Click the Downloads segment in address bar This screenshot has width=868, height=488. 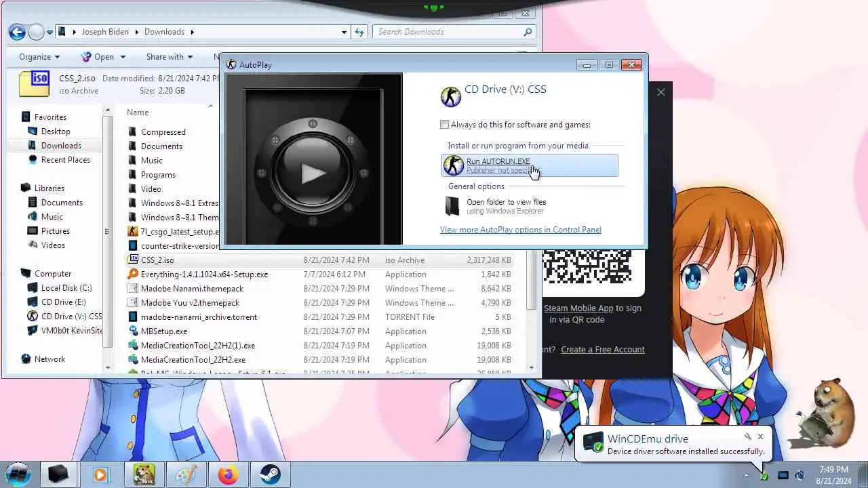click(x=164, y=32)
